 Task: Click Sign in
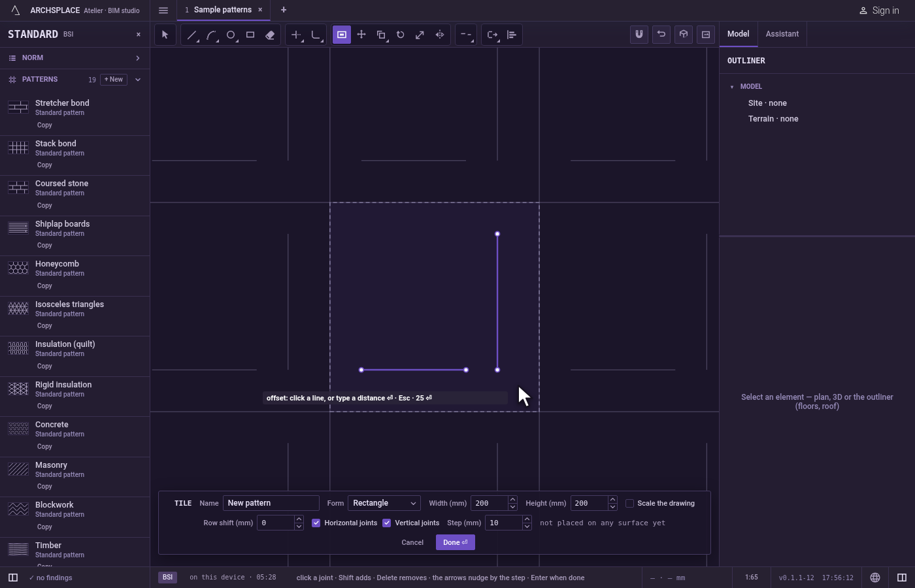[x=879, y=10]
